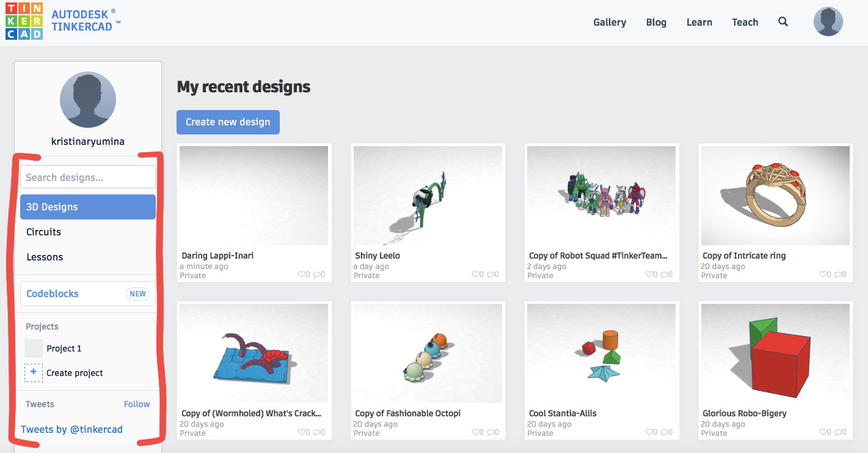
Task: Click comment icon on Cool Stantia-Allis
Action: 665,432
